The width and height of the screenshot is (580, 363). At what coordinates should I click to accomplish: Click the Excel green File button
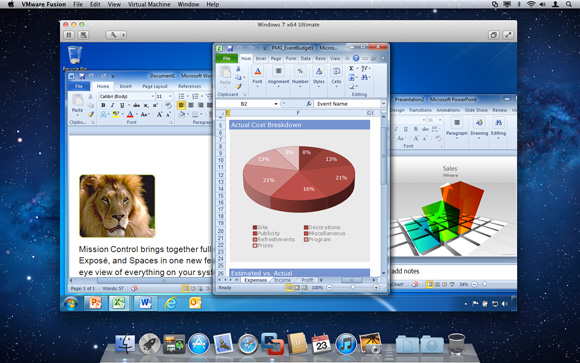pos(227,58)
